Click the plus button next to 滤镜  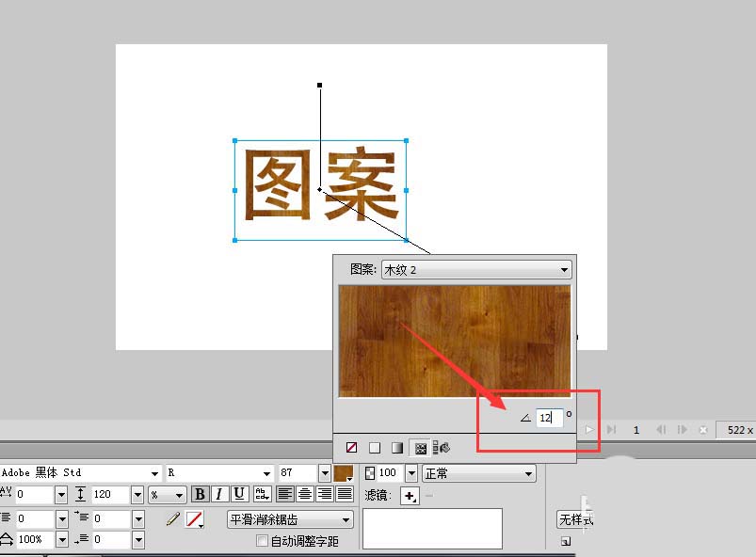pyautogui.click(x=409, y=496)
